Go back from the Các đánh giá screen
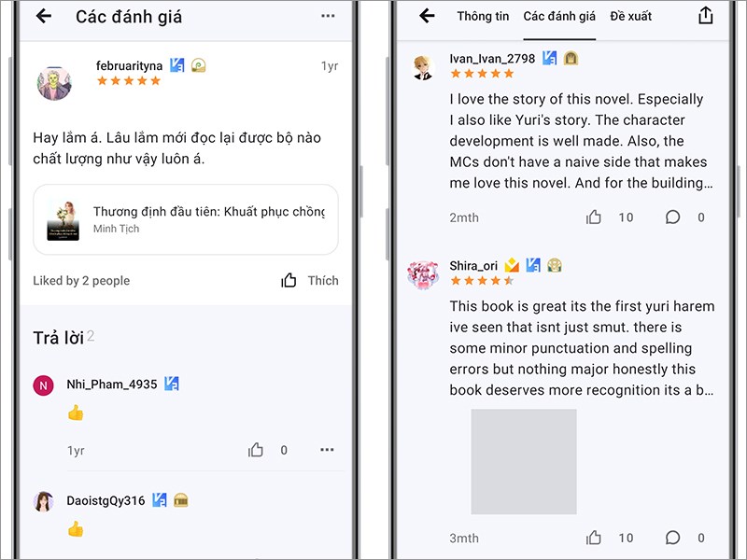 point(43,16)
